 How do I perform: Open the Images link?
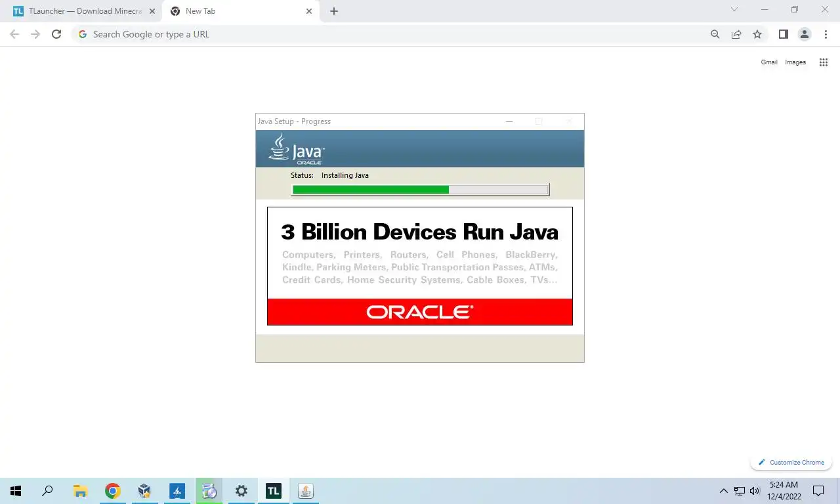(795, 62)
